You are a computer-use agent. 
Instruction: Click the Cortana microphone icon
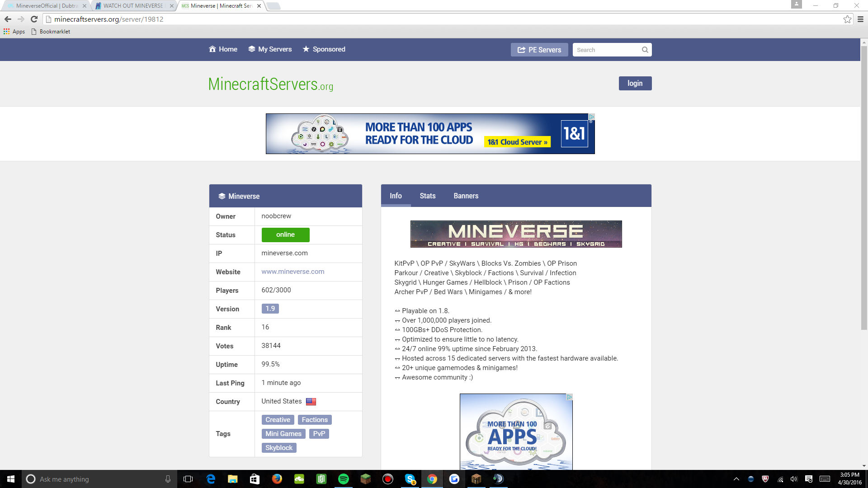pyautogui.click(x=168, y=479)
